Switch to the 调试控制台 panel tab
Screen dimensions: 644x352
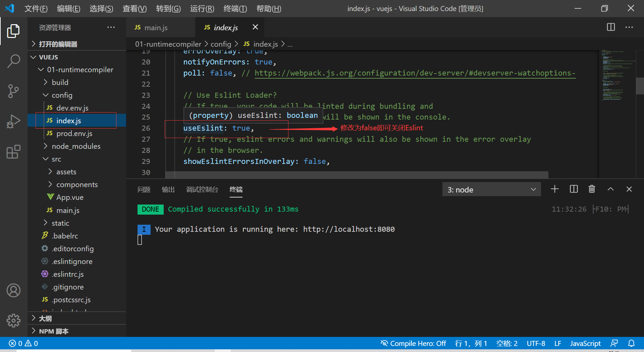tap(202, 189)
